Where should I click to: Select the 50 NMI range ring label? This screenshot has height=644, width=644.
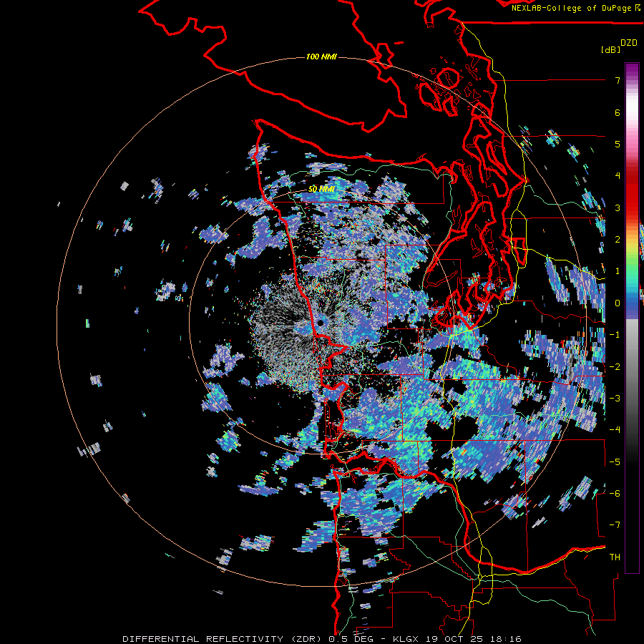pos(321,190)
